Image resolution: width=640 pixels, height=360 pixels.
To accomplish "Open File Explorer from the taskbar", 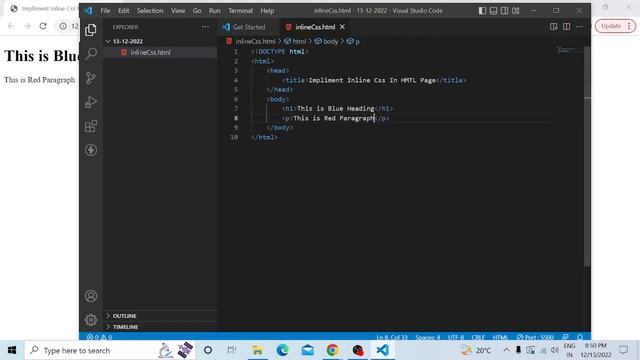I will (x=258, y=350).
